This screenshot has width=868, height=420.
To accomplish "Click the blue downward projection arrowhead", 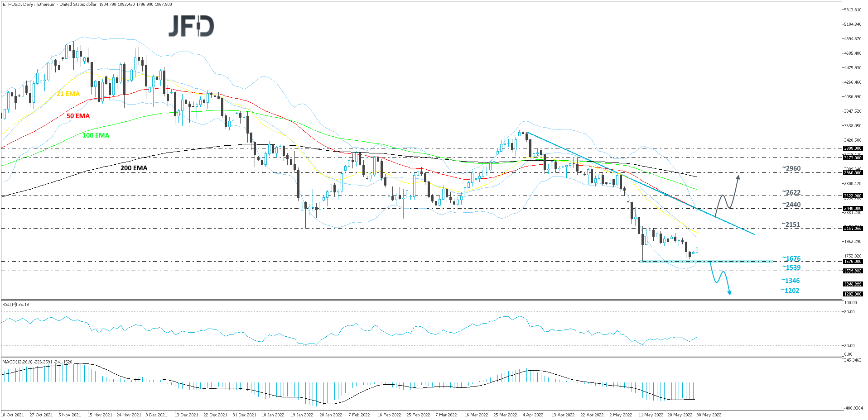I will (729, 293).
